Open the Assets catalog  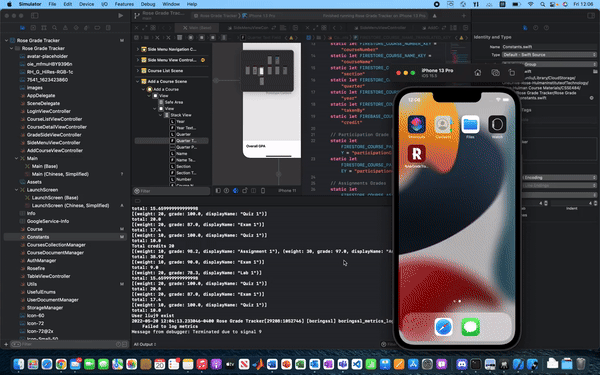click(34, 182)
